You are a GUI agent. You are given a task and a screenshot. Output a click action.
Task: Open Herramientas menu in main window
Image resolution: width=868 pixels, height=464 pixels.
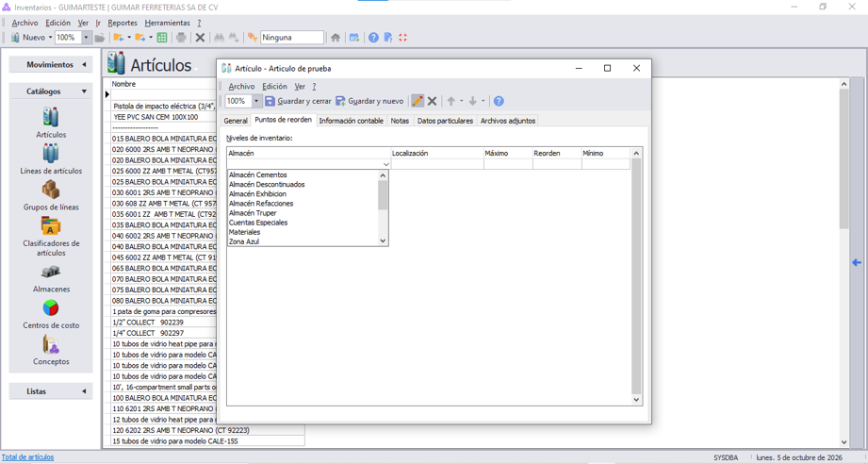click(167, 23)
